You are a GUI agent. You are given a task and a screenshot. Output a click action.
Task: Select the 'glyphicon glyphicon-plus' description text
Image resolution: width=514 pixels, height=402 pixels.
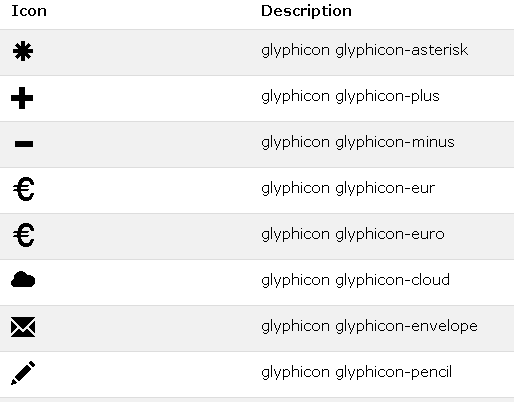[350, 97]
